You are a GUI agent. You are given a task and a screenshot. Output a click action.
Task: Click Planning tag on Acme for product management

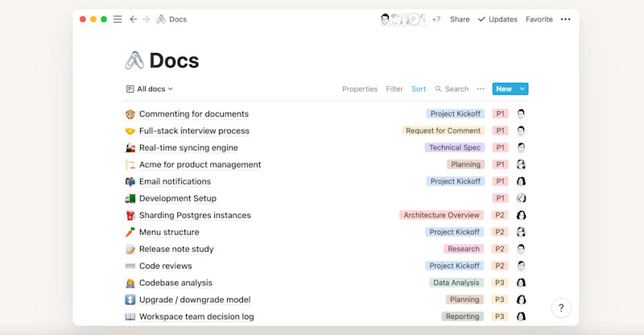[466, 164]
